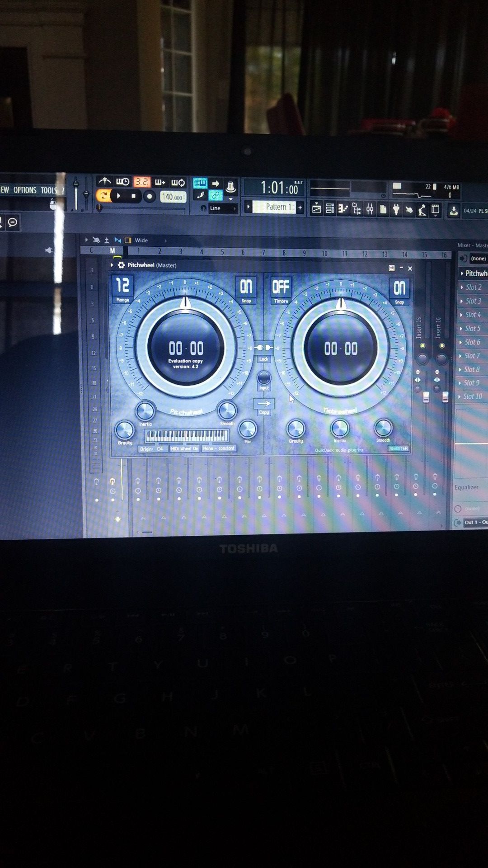Expand the Pitchwheel effect slot in the mixer
Screen dimensions: 488x868
pos(462,273)
